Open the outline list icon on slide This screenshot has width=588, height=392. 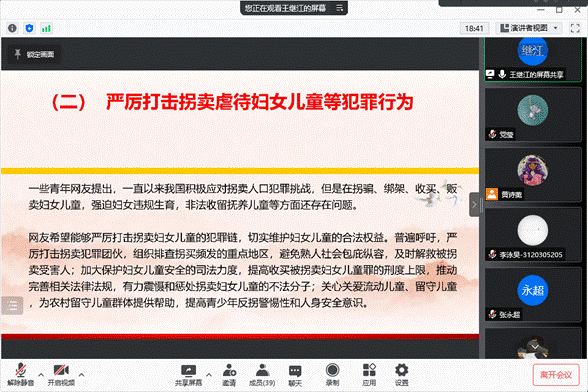tap(12, 306)
